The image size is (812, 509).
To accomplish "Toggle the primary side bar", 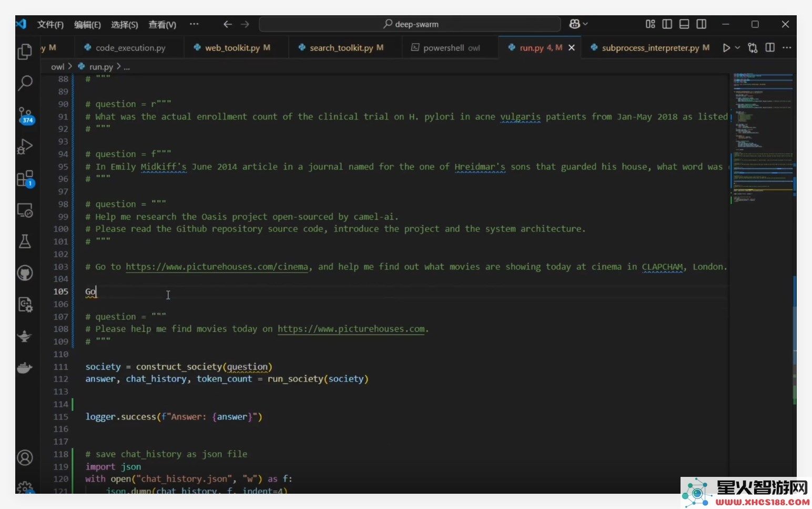I will (x=667, y=24).
